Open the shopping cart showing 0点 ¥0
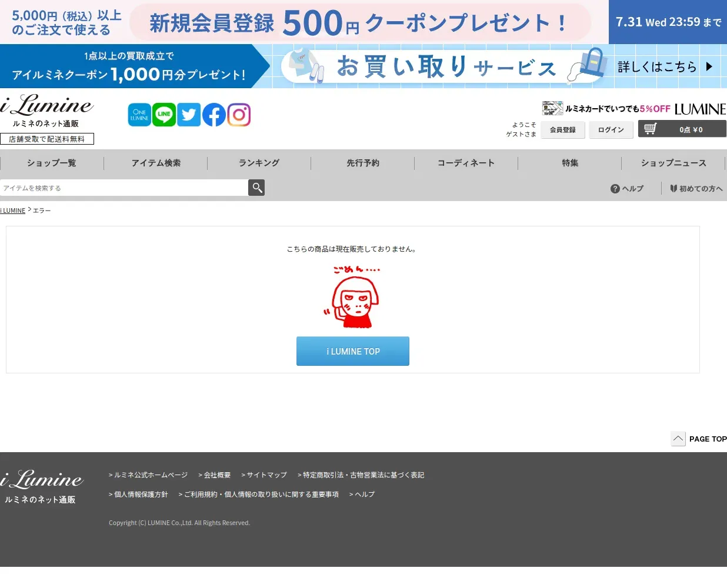This screenshot has height=588, width=727. point(682,129)
